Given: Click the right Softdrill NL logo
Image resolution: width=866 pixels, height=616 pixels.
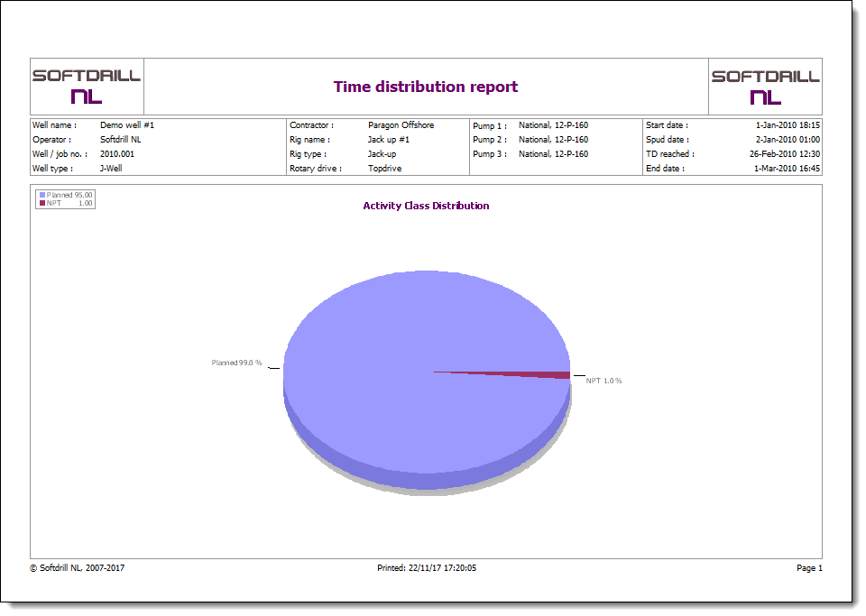Looking at the screenshot, I should click(x=765, y=87).
